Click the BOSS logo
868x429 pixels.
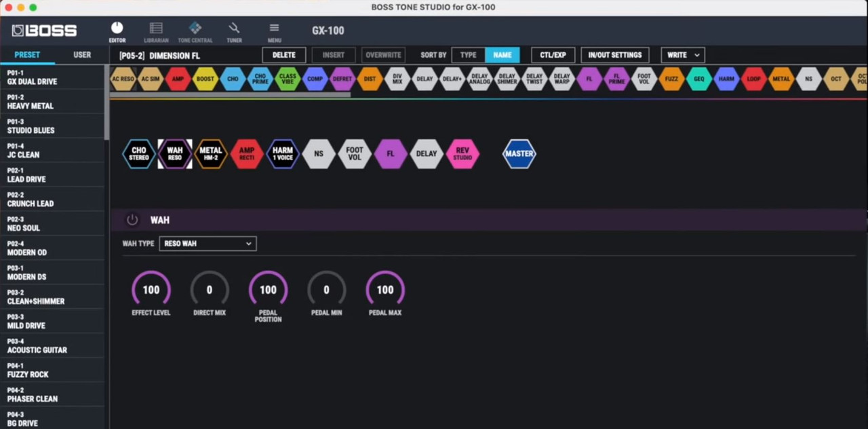[44, 31]
